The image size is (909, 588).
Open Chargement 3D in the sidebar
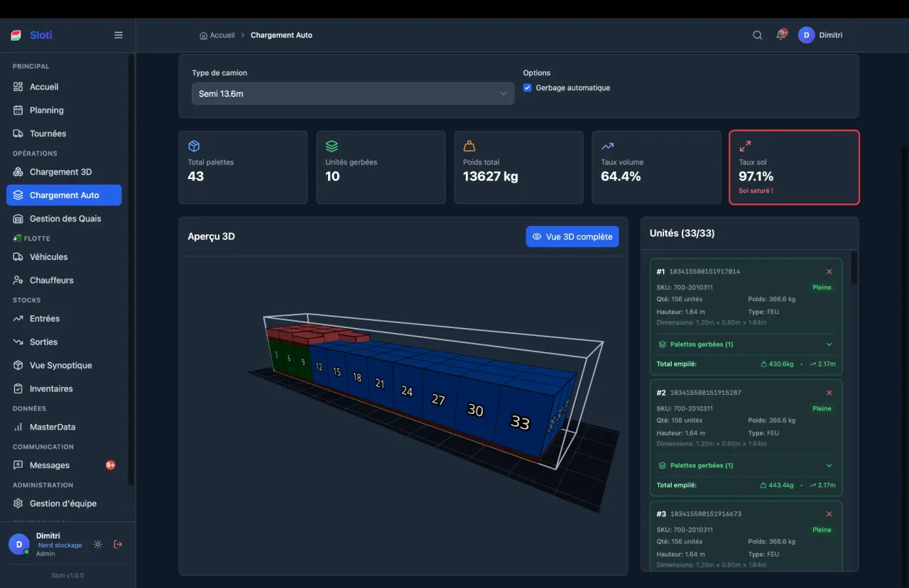[x=60, y=172]
